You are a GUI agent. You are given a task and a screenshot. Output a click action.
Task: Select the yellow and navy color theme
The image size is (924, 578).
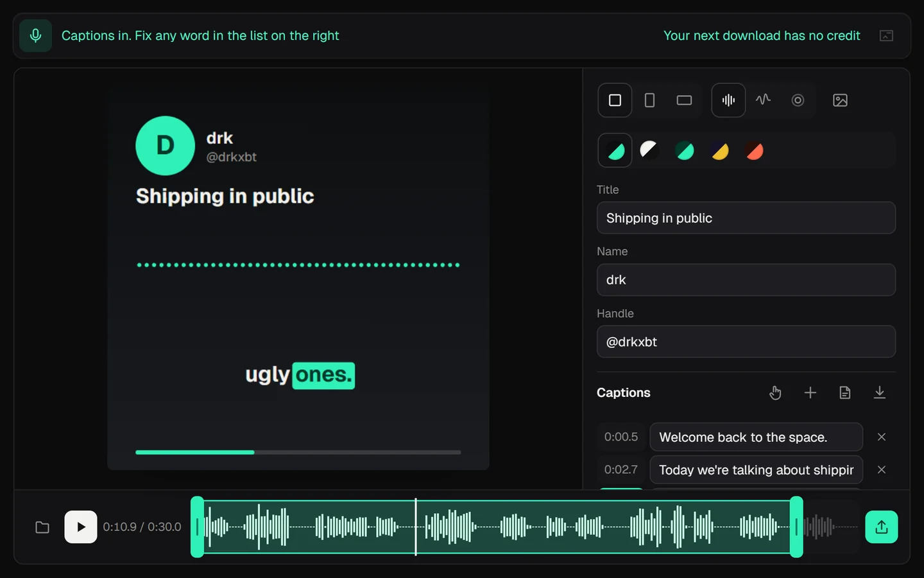pos(720,150)
